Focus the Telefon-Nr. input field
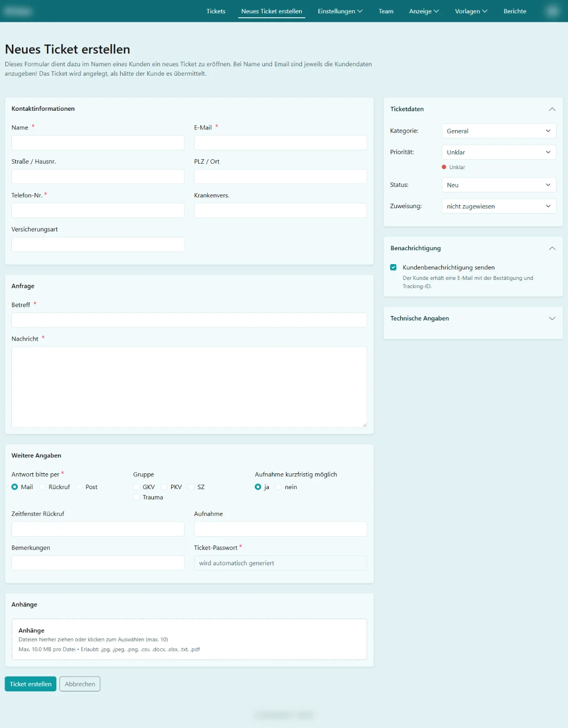This screenshot has width=568, height=728. click(98, 210)
